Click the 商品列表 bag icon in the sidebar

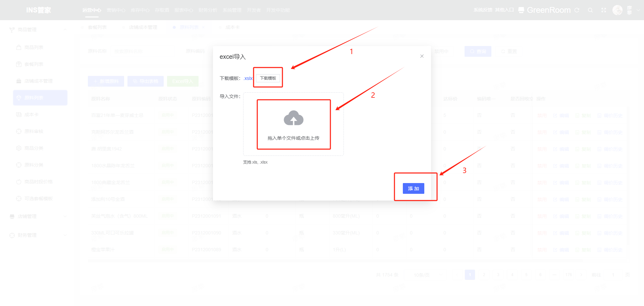pos(19,47)
